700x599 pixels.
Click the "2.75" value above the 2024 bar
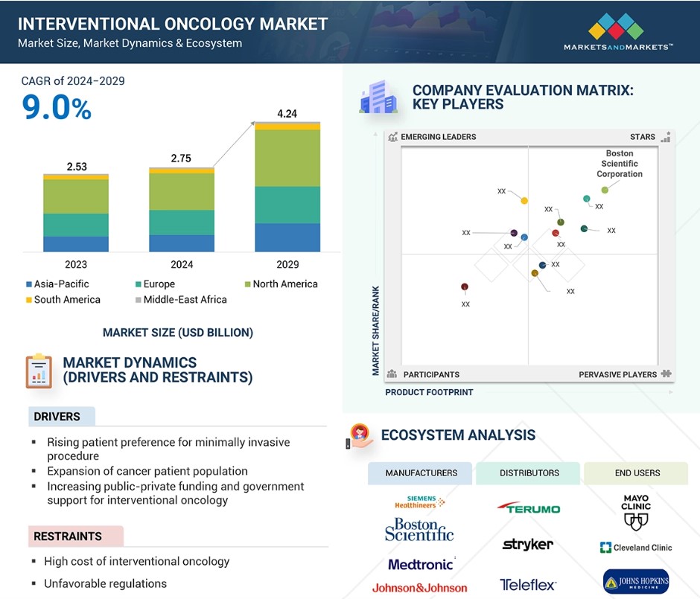pos(181,158)
